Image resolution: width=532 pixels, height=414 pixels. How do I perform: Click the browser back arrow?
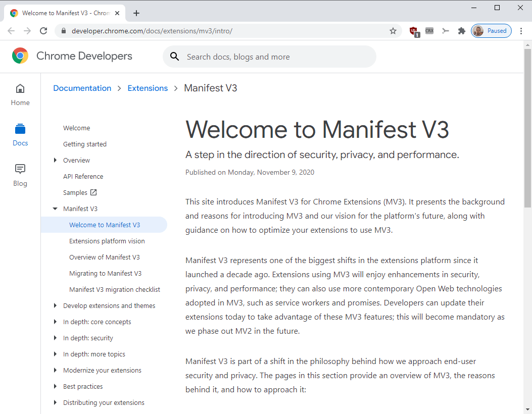11,31
